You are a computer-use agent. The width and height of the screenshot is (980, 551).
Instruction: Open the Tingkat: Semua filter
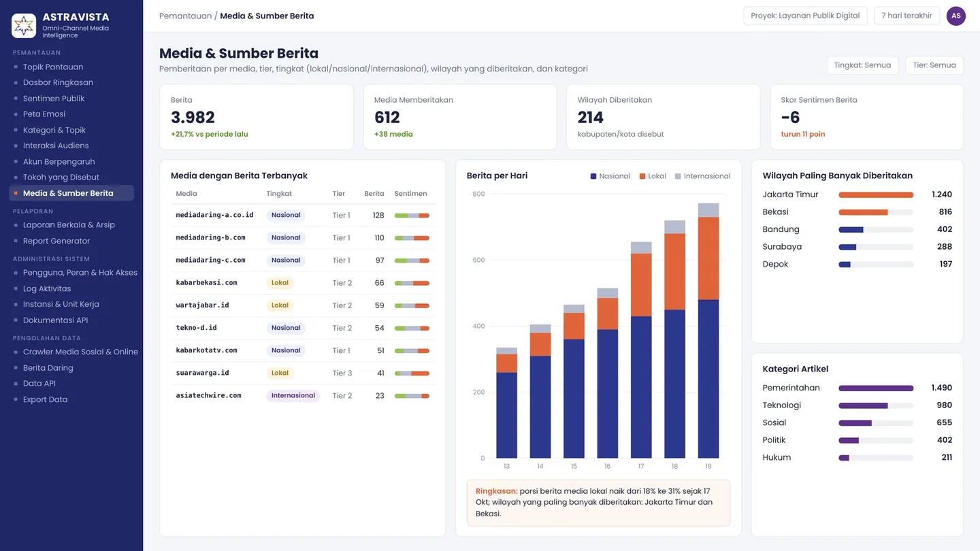[x=862, y=65]
